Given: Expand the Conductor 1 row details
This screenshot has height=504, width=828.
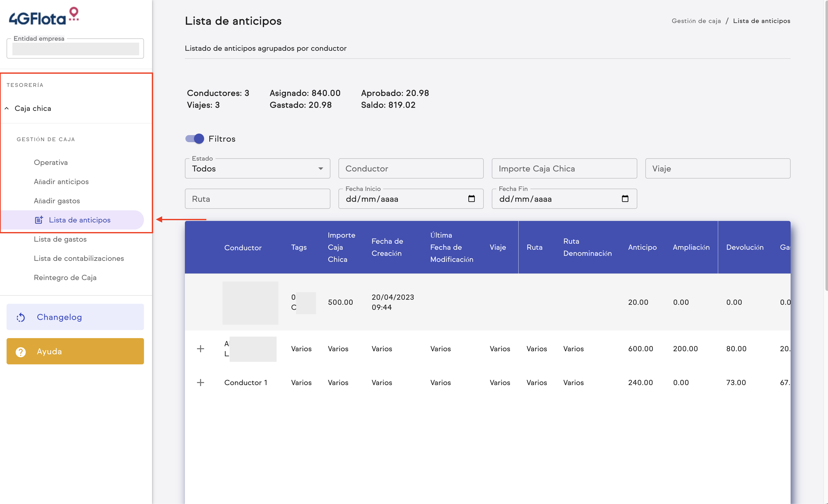Looking at the screenshot, I should click(x=201, y=382).
